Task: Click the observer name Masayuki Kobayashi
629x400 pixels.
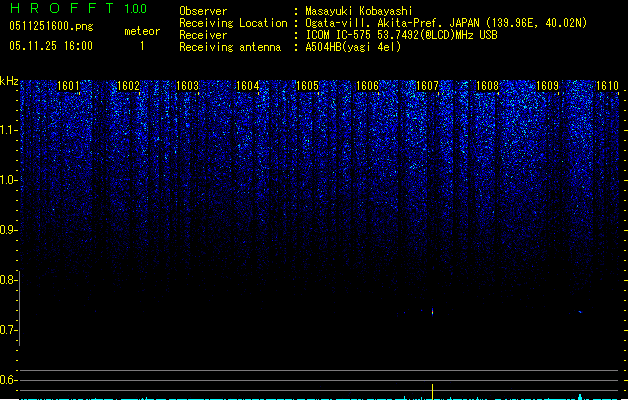Action: 359,11
